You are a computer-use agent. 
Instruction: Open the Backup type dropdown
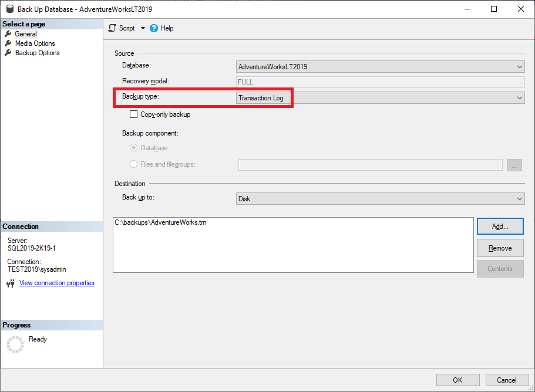(x=519, y=97)
